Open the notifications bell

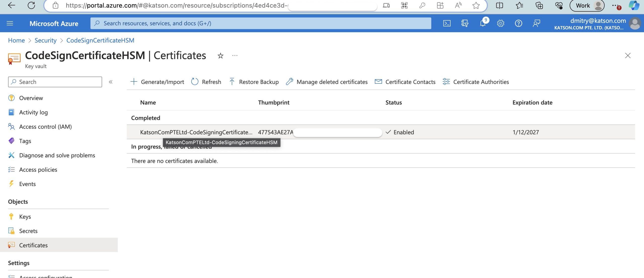point(482,23)
